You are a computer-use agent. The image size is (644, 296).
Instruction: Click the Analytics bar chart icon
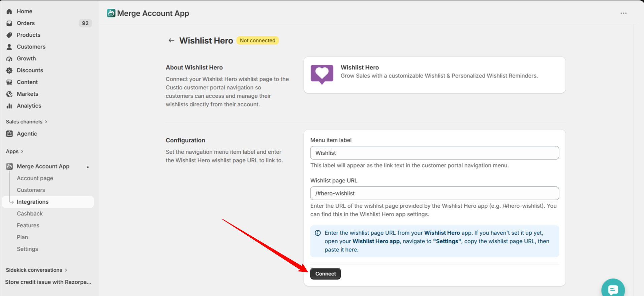(9, 106)
